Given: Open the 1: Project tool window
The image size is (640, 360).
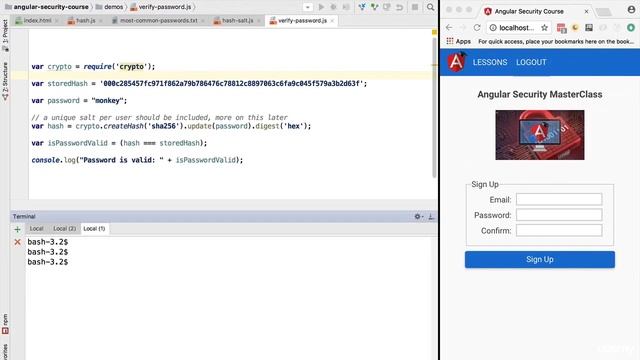Looking at the screenshot, I should (5, 36).
